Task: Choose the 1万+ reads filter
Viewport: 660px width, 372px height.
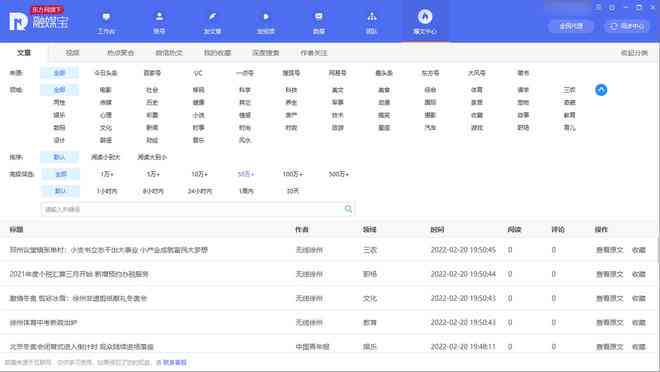Action: [107, 174]
